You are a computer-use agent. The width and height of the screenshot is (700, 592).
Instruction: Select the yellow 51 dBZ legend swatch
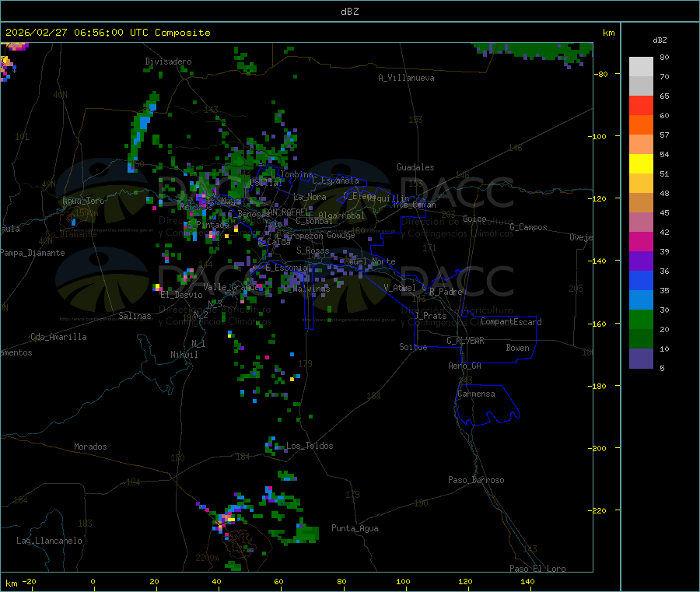click(x=641, y=164)
